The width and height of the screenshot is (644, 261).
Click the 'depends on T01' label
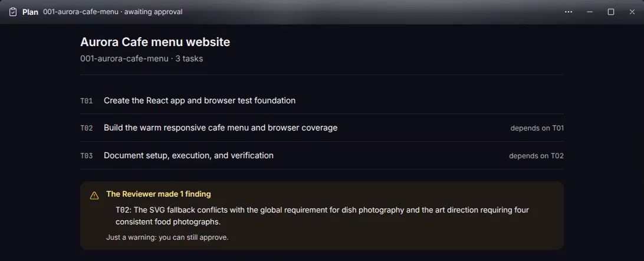point(537,128)
